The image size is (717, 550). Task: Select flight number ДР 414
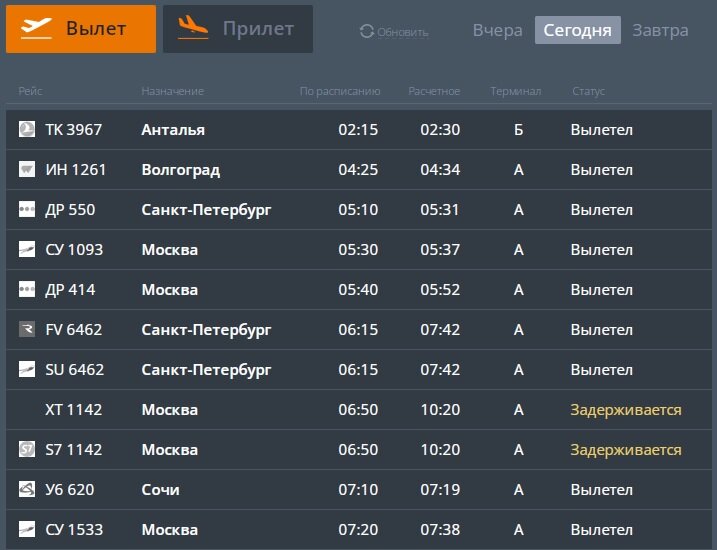(70, 290)
